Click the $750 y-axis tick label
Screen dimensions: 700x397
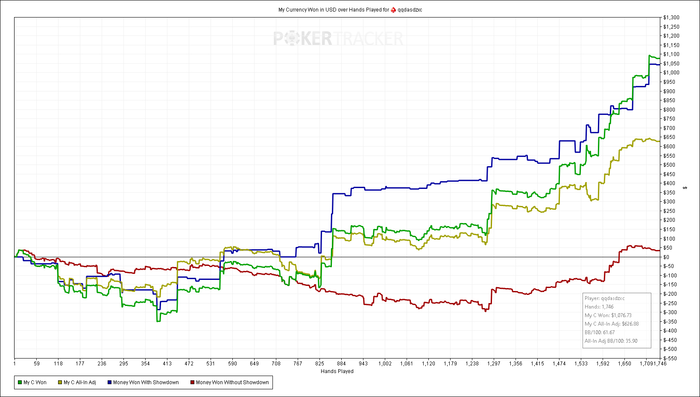tap(669, 119)
